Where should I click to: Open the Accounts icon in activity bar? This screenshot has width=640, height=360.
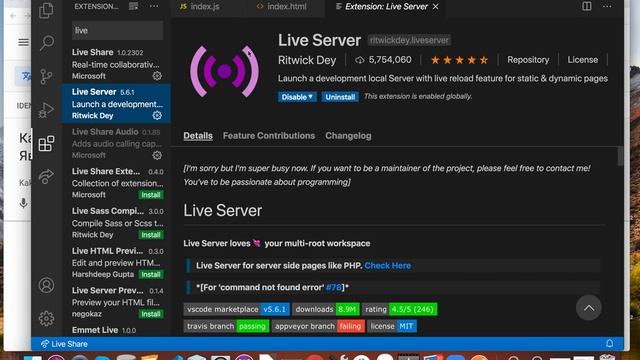pos(46,285)
